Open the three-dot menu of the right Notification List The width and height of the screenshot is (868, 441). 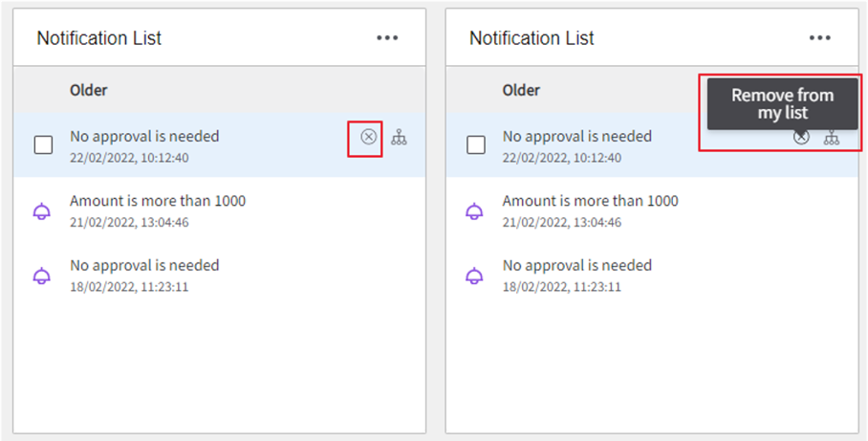(x=820, y=37)
